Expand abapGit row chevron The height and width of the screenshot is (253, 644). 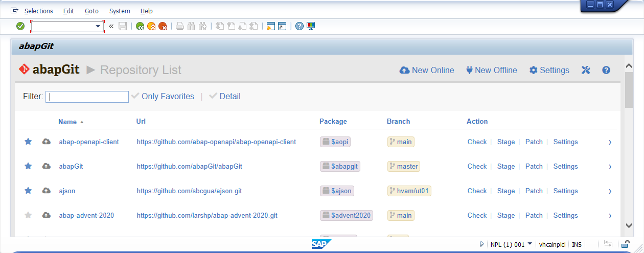[x=610, y=167]
